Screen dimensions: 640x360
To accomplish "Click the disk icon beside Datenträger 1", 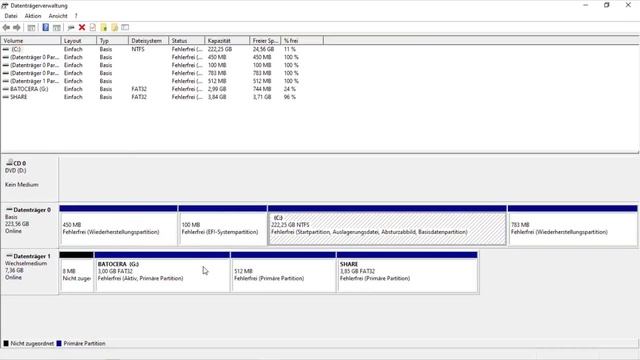I will [x=9, y=256].
